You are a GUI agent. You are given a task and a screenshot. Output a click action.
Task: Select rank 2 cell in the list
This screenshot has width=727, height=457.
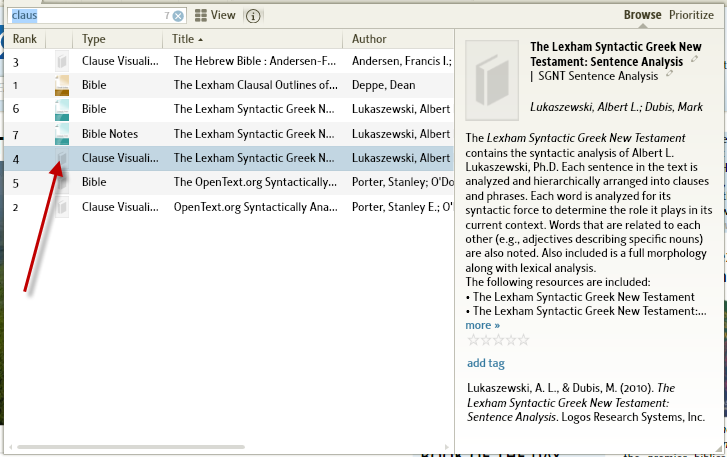(16, 207)
